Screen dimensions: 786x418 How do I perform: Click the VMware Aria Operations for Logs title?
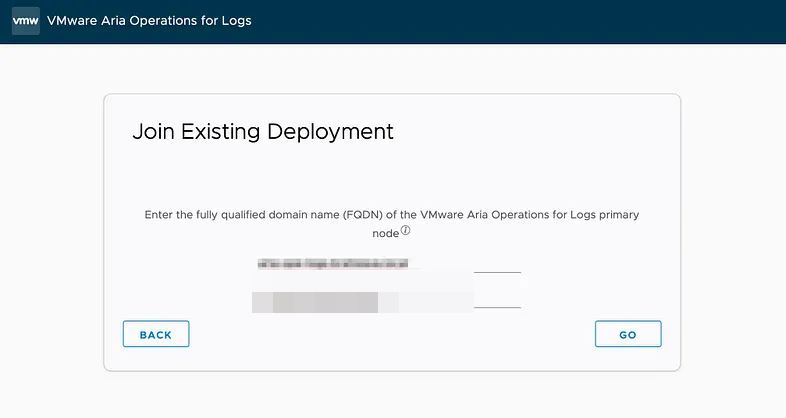point(149,21)
